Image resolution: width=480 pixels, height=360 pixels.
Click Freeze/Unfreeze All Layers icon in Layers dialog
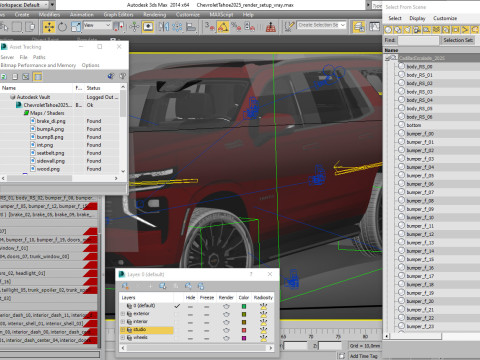point(200,286)
